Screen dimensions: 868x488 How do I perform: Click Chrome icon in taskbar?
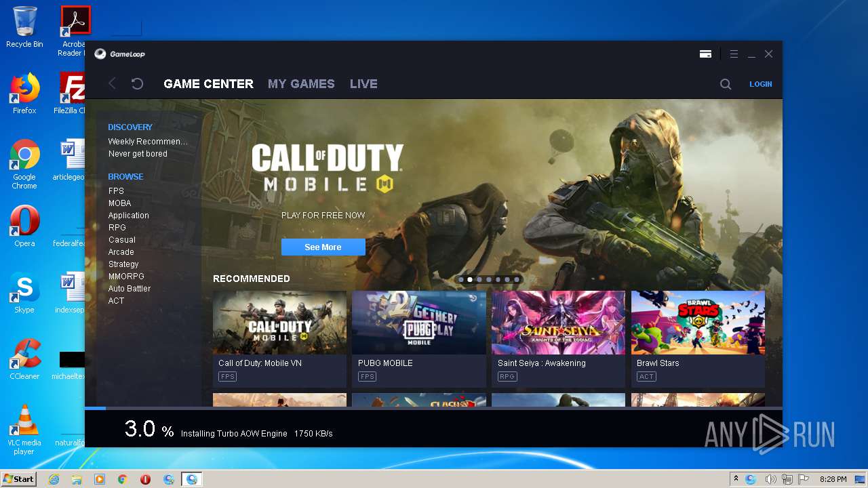coord(123,479)
